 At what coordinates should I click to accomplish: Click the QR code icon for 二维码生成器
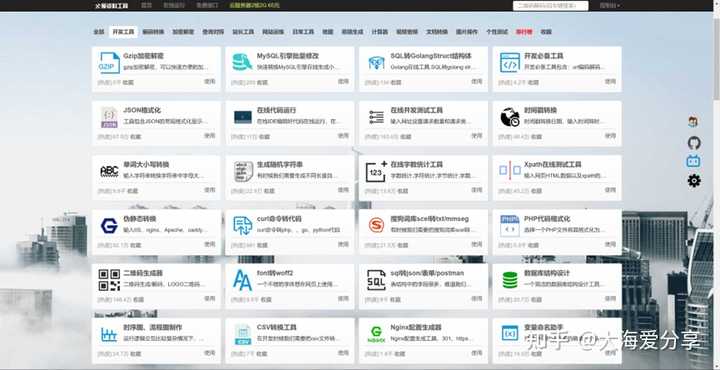[x=109, y=280]
